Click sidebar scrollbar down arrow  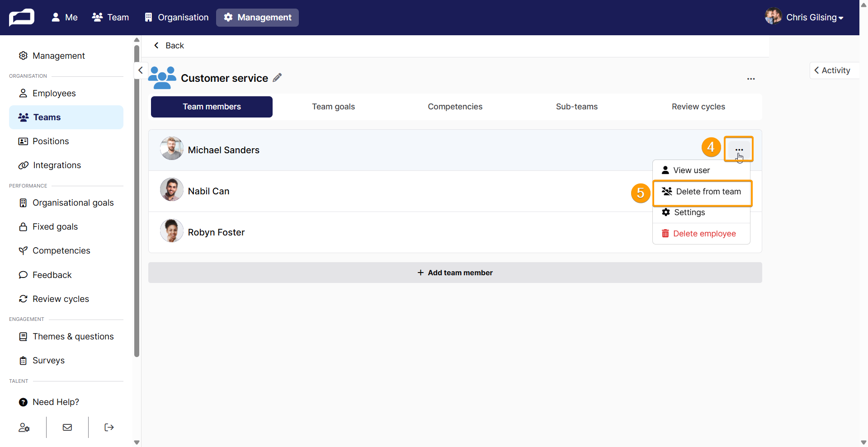pyautogui.click(x=137, y=442)
